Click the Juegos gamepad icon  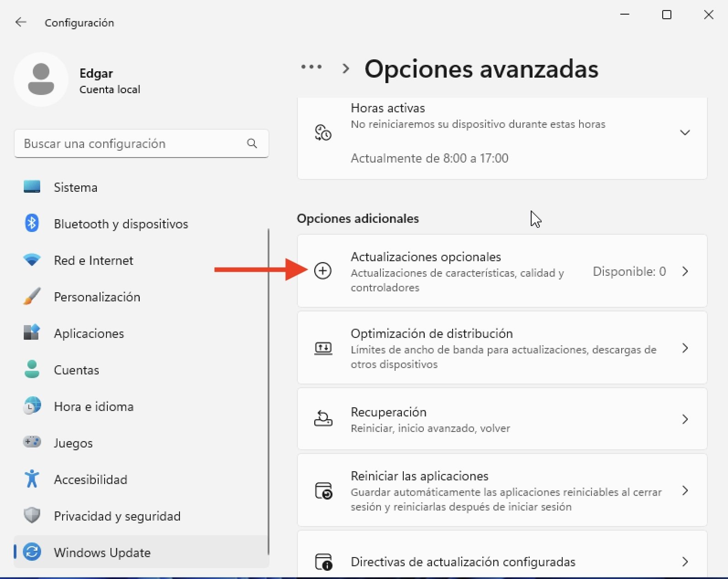tap(32, 442)
